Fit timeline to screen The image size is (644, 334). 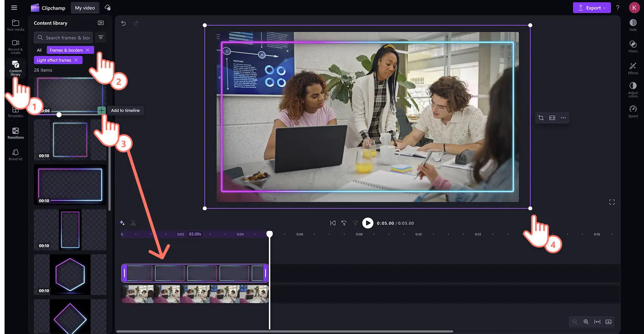[597, 322]
